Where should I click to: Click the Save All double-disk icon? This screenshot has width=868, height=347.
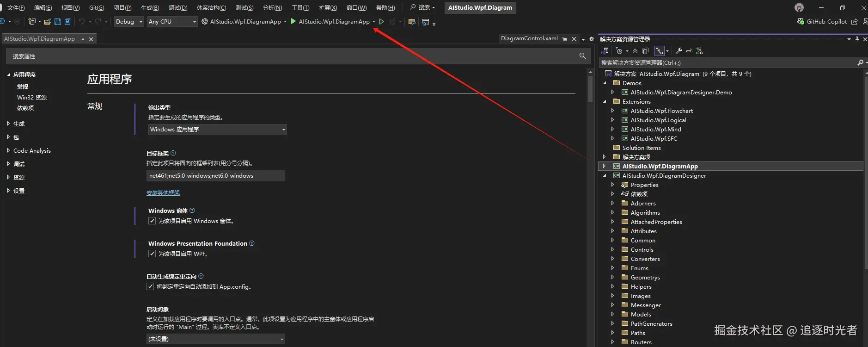click(x=68, y=22)
